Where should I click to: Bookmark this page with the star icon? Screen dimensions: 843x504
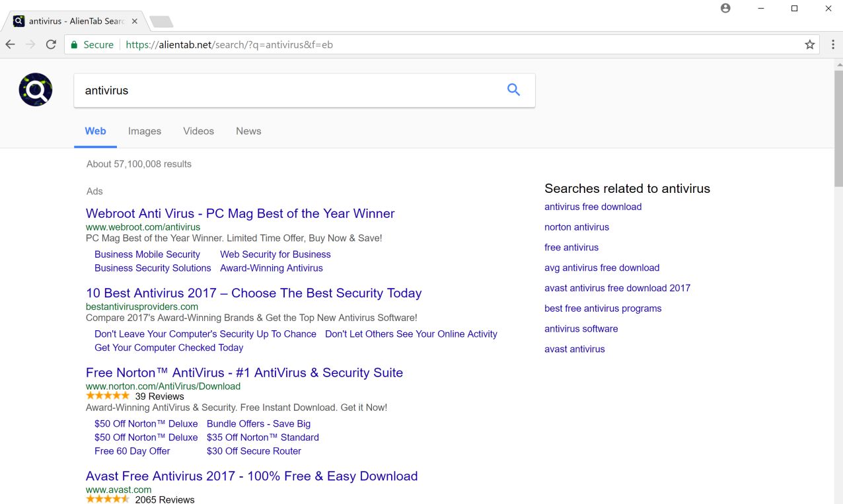809,44
